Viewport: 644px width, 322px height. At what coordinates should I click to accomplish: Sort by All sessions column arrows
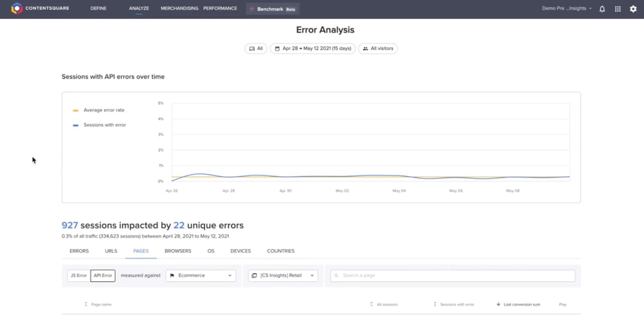pos(372,304)
